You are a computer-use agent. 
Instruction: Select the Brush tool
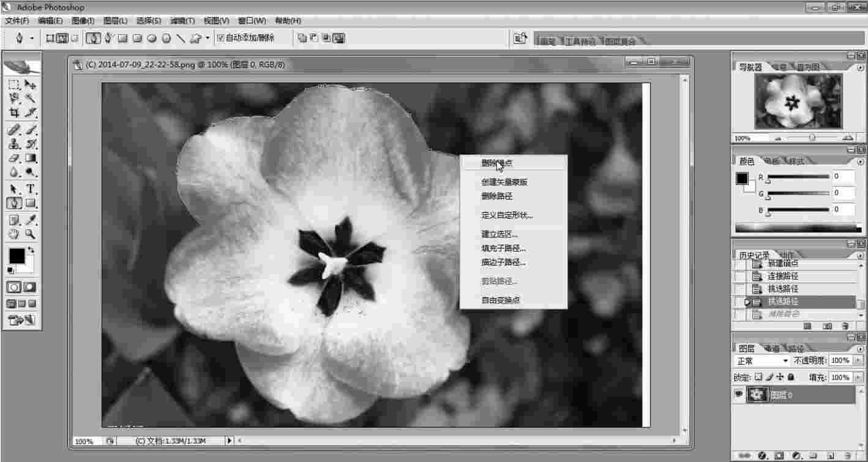coord(30,130)
